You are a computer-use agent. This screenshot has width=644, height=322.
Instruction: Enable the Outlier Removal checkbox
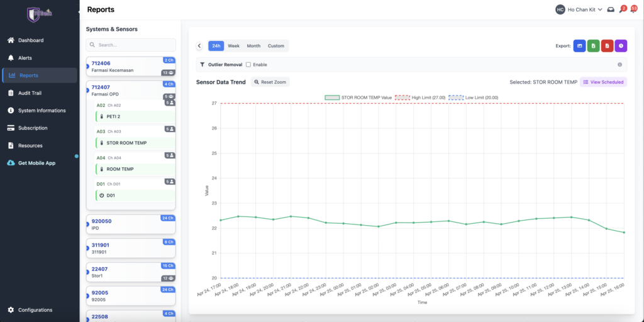tap(248, 64)
